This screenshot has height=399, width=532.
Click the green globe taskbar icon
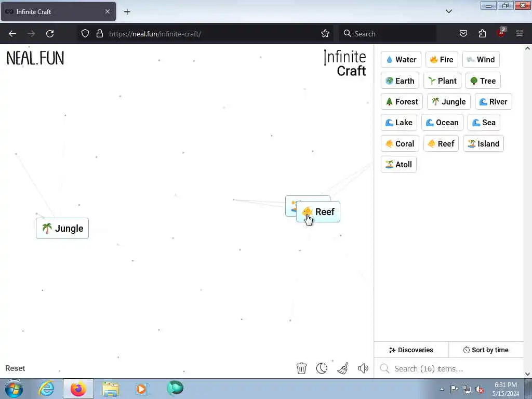175,389
